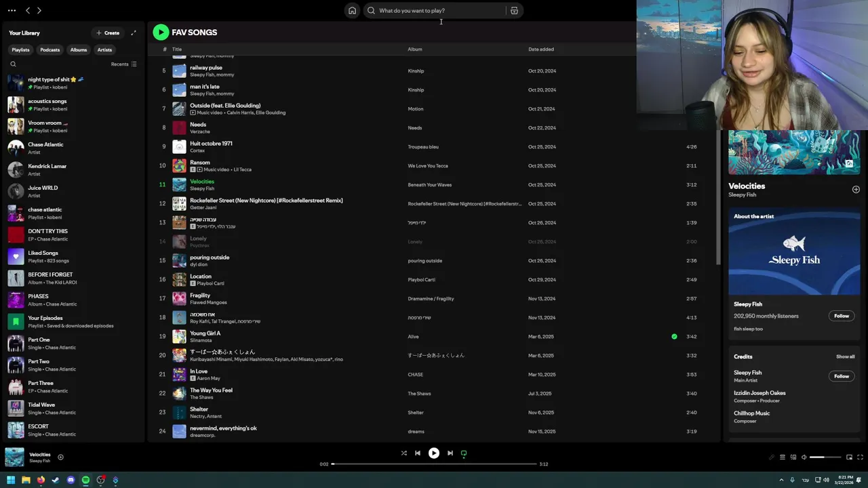Skip to next track
Screen dimensions: 868x488
(450, 453)
